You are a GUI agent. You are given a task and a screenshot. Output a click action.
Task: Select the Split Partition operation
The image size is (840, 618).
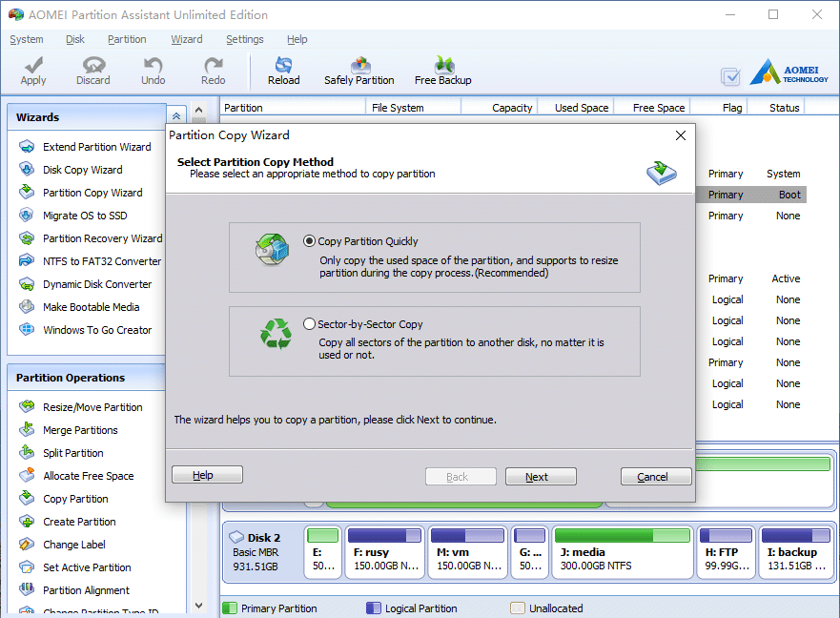72,453
